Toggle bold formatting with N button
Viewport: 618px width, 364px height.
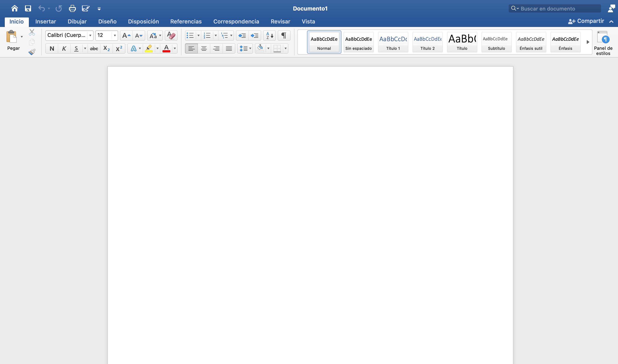52,48
